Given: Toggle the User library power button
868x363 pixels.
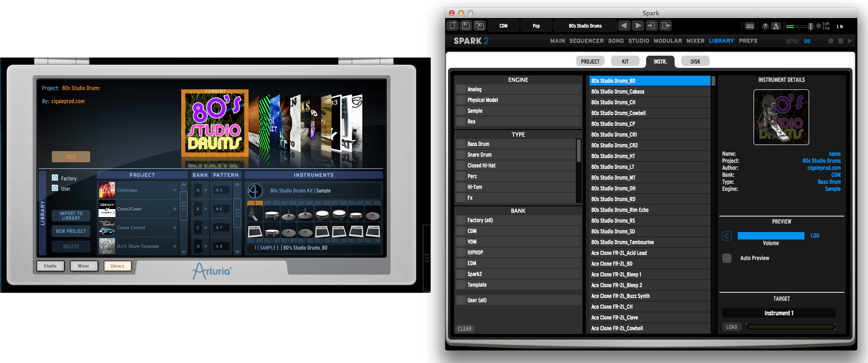Looking at the screenshot, I should click(55, 188).
